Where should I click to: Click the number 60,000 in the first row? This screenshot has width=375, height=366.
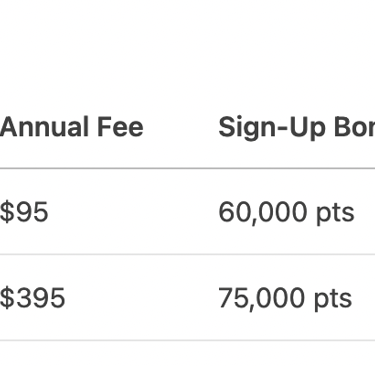tap(262, 212)
